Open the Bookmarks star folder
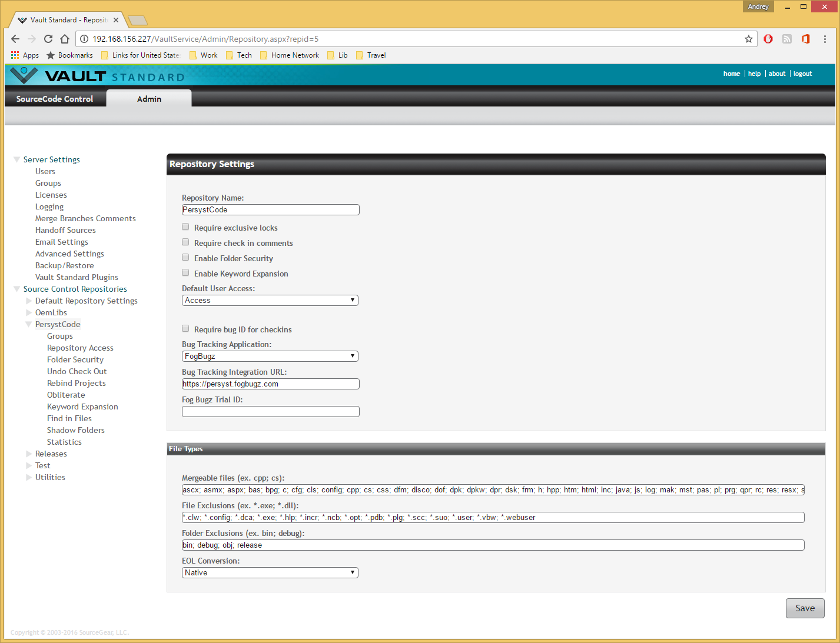This screenshot has width=840, height=643. pyautogui.click(x=69, y=55)
